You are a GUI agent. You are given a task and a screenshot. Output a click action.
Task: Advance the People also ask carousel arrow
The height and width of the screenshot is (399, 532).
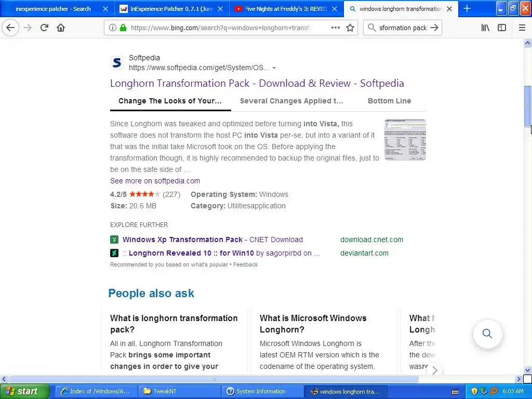click(x=435, y=370)
